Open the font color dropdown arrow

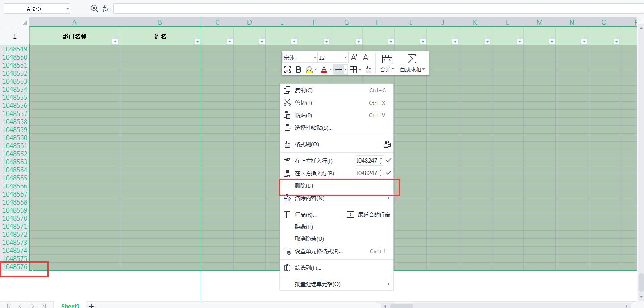click(x=330, y=70)
